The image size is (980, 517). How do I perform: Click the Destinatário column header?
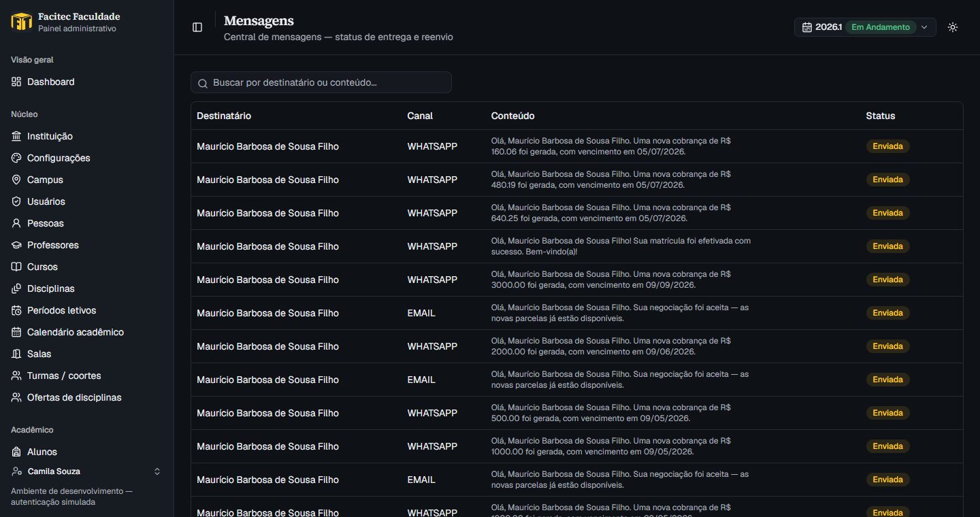tap(224, 116)
